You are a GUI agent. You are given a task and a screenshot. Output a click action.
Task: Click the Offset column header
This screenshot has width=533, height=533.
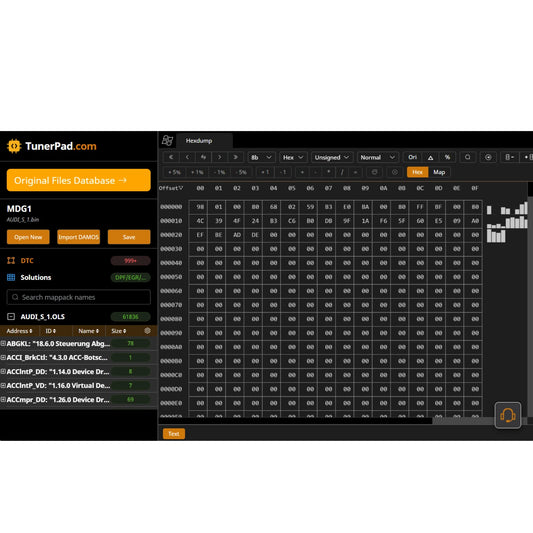tap(171, 188)
